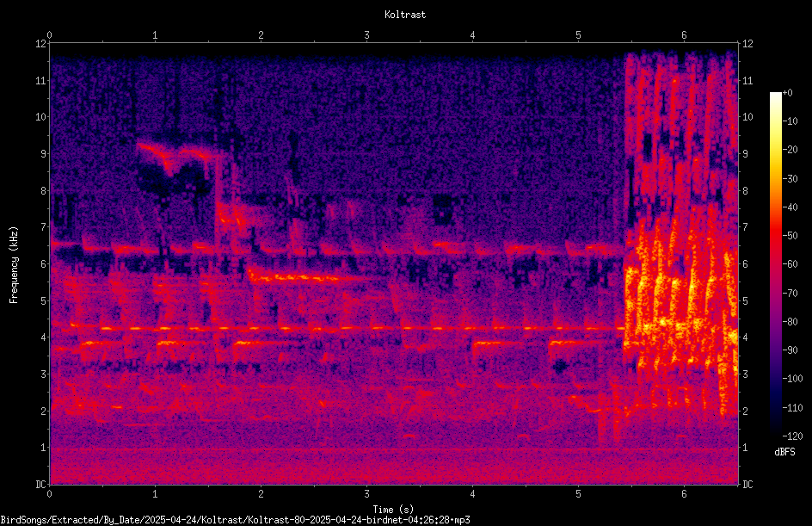Click the Koltrast title text
Image resolution: width=812 pixels, height=526 pixels.
pos(405,15)
